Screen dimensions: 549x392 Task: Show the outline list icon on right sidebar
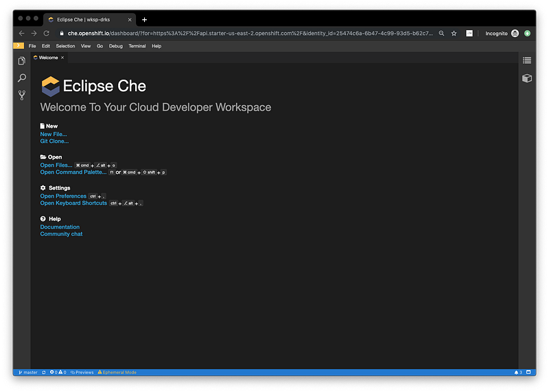tap(526, 60)
